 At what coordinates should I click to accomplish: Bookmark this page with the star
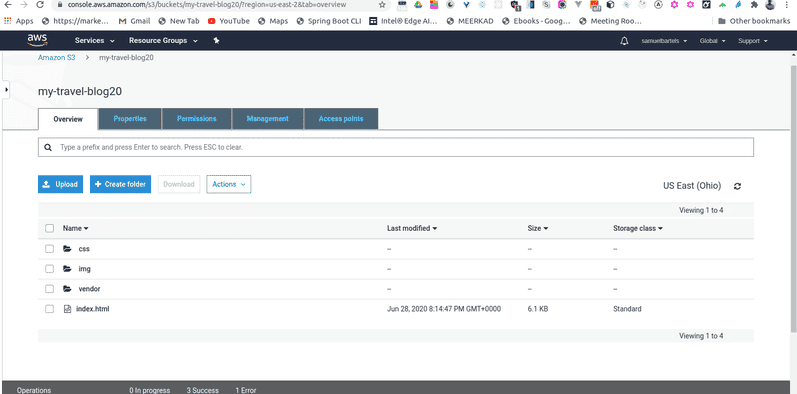[x=382, y=5]
